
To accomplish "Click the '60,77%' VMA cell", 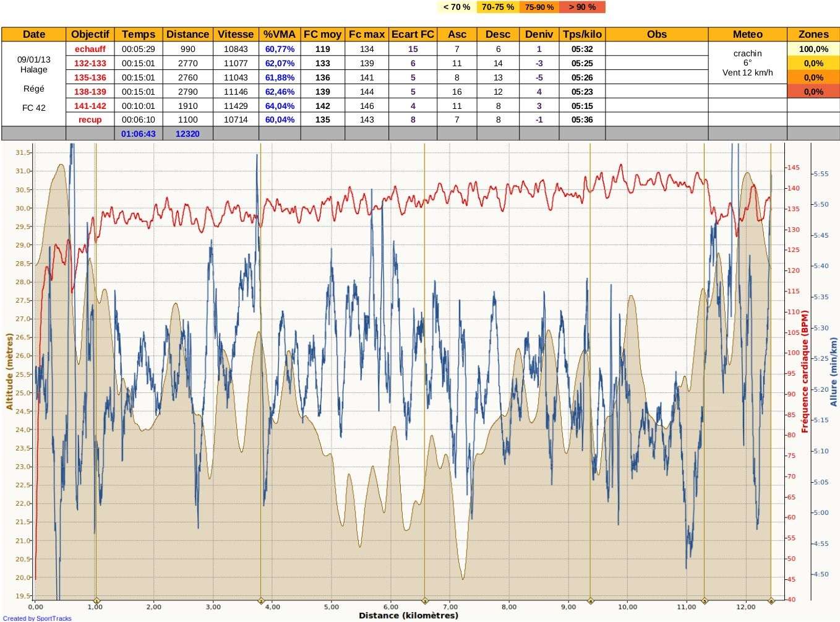I will [x=280, y=49].
